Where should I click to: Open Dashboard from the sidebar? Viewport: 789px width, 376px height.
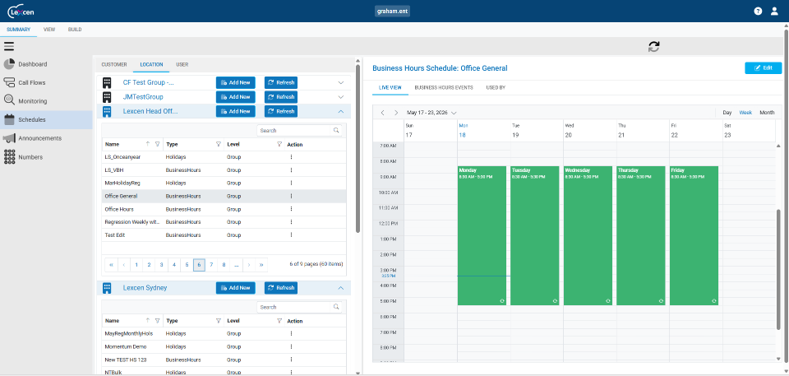pos(33,64)
